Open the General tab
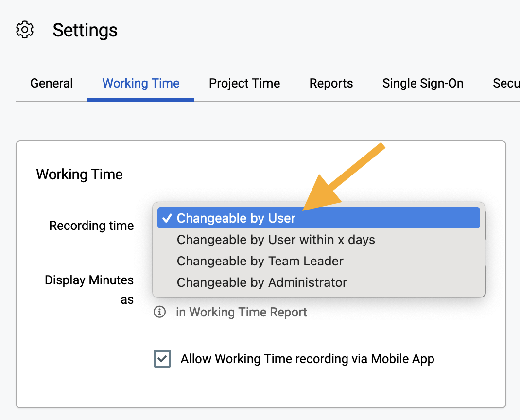The width and height of the screenshot is (520, 420). click(x=52, y=83)
